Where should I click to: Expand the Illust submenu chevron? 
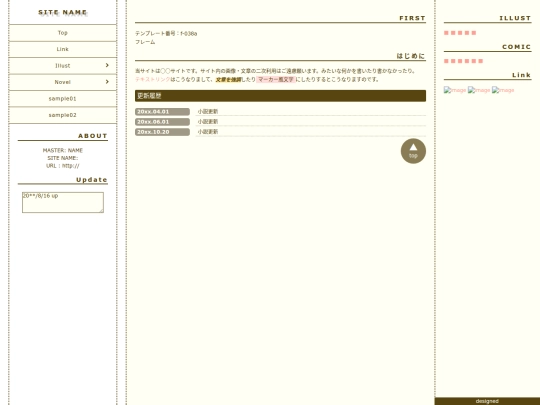tap(107, 65)
